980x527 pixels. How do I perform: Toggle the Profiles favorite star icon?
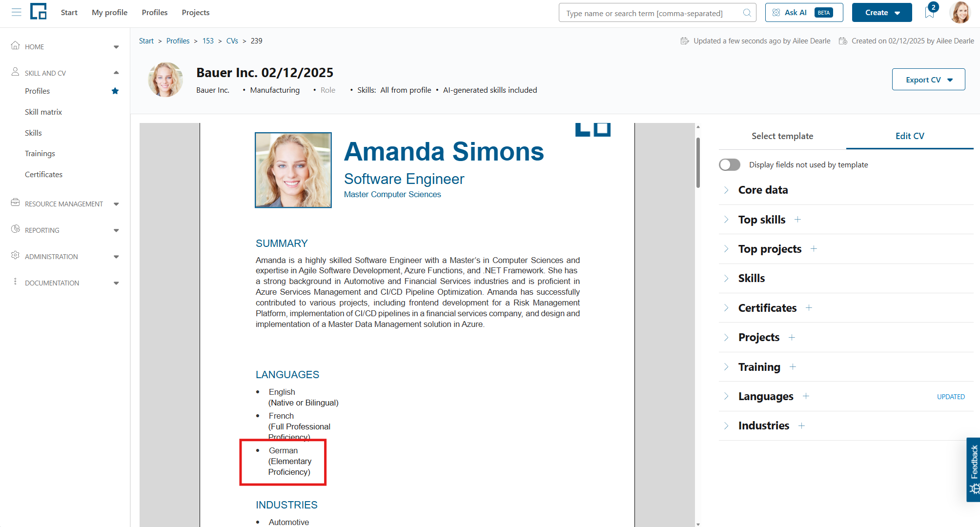click(115, 91)
